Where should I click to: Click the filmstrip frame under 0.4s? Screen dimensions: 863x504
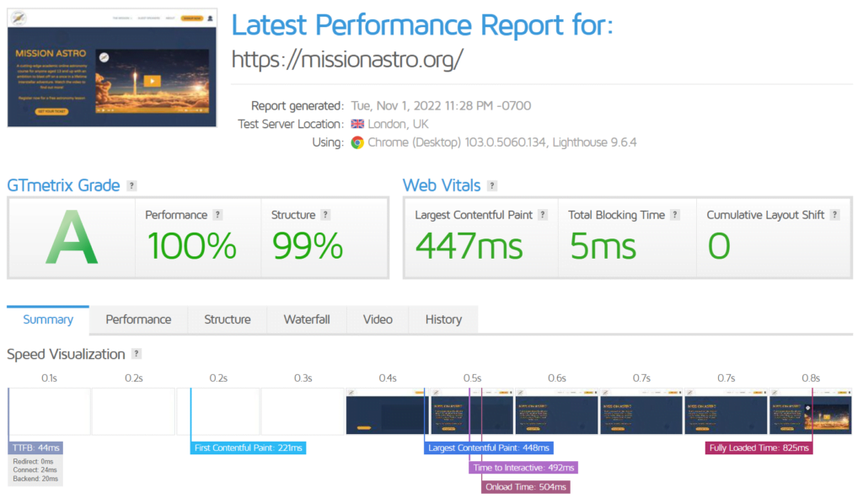(387, 411)
